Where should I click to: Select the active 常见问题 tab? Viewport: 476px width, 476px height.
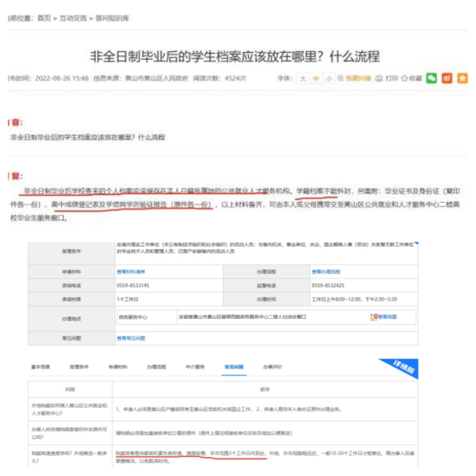click(x=234, y=367)
